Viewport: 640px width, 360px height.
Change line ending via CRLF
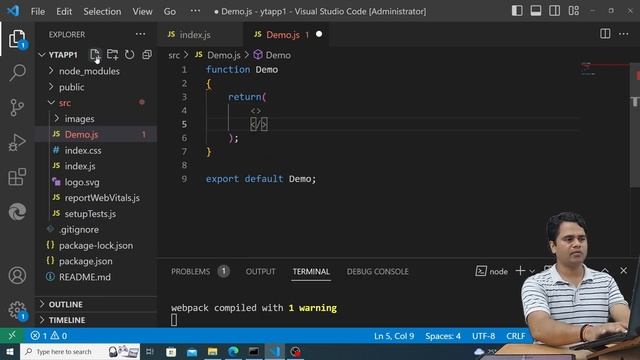click(x=516, y=336)
